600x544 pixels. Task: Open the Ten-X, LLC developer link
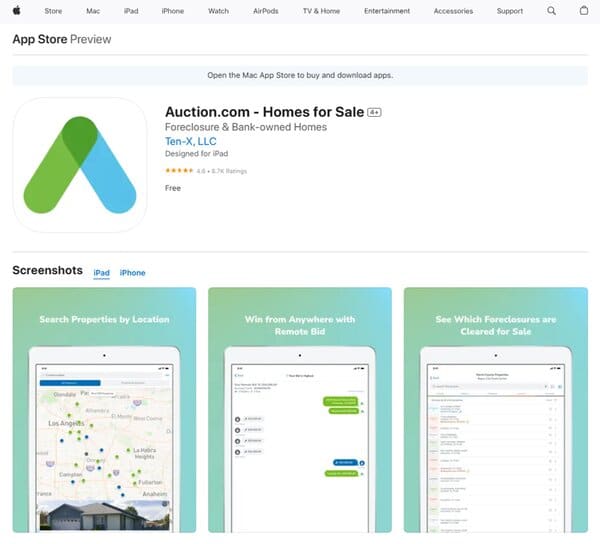click(x=191, y=142)
